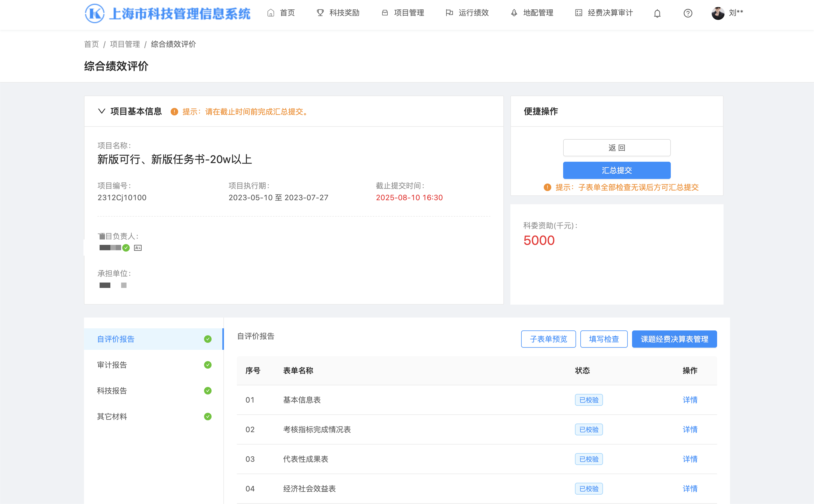
Task: Click the 序号 column header
Action: 253,371
